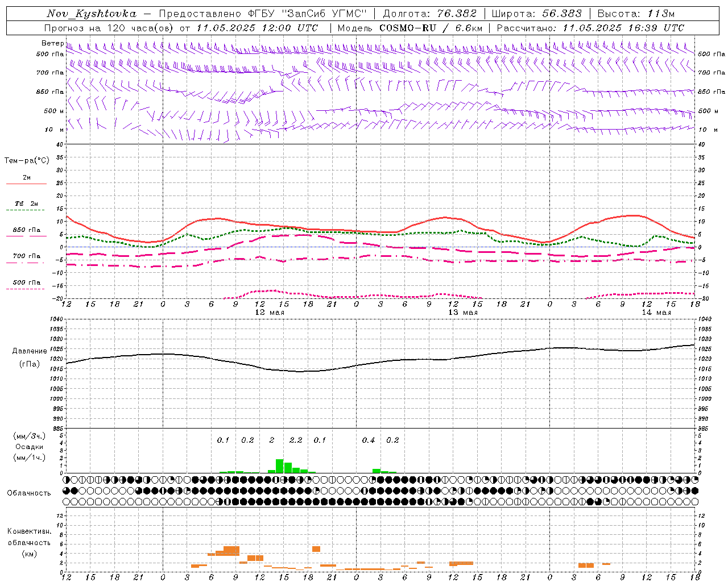728x582 pixels.
Task: Click the 500 м wind level label on left
Action: [x=54, y=111]
